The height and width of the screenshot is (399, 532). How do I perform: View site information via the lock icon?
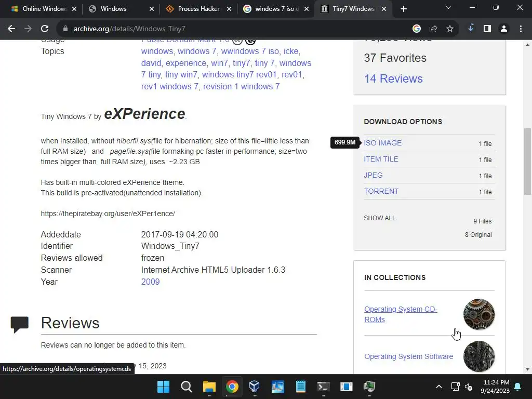coord(65,29)
